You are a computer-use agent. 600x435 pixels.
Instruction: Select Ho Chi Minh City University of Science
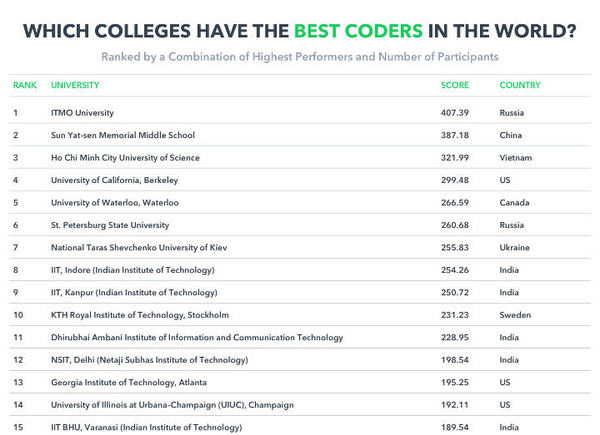tap(125, 157)
